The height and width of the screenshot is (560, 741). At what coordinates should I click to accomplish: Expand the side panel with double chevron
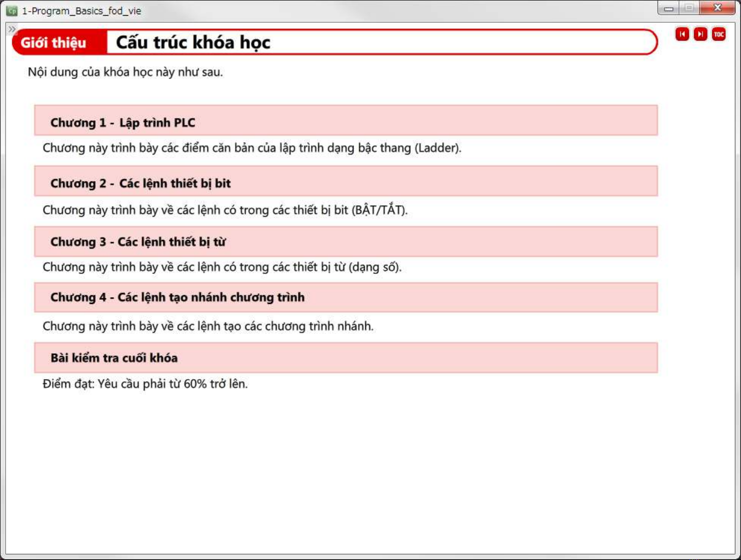12,29
